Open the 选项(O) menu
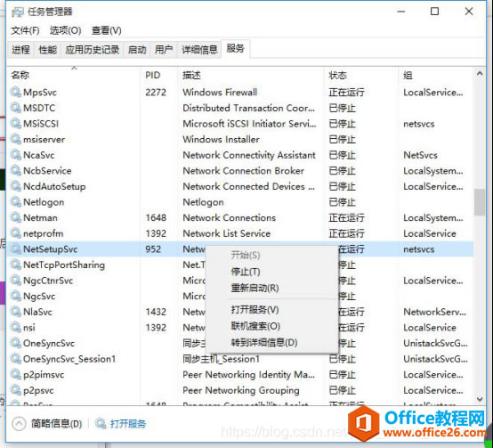Screen dimensions: 493x448 [65, 30]
